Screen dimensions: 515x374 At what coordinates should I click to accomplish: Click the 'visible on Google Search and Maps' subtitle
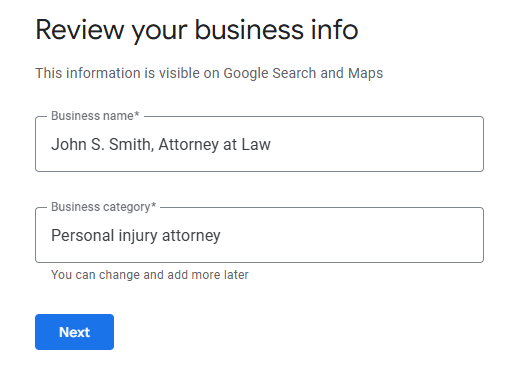click(x=271, y=73)
